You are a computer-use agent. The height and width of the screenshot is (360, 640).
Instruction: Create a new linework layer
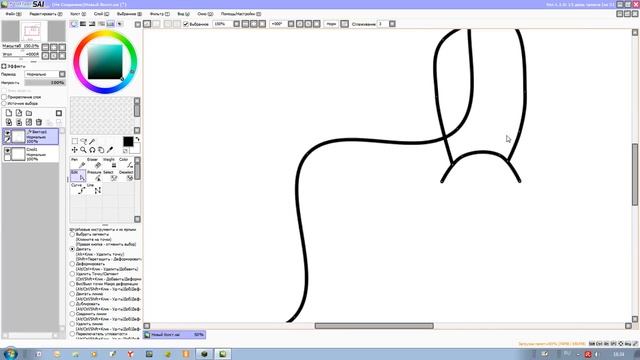click(x=19, y=113)
